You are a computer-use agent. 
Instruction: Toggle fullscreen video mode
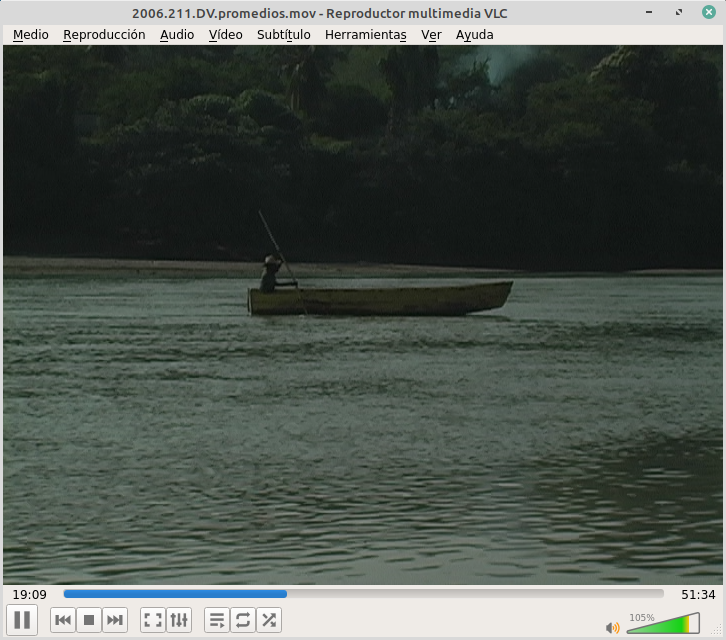(153, 620)
